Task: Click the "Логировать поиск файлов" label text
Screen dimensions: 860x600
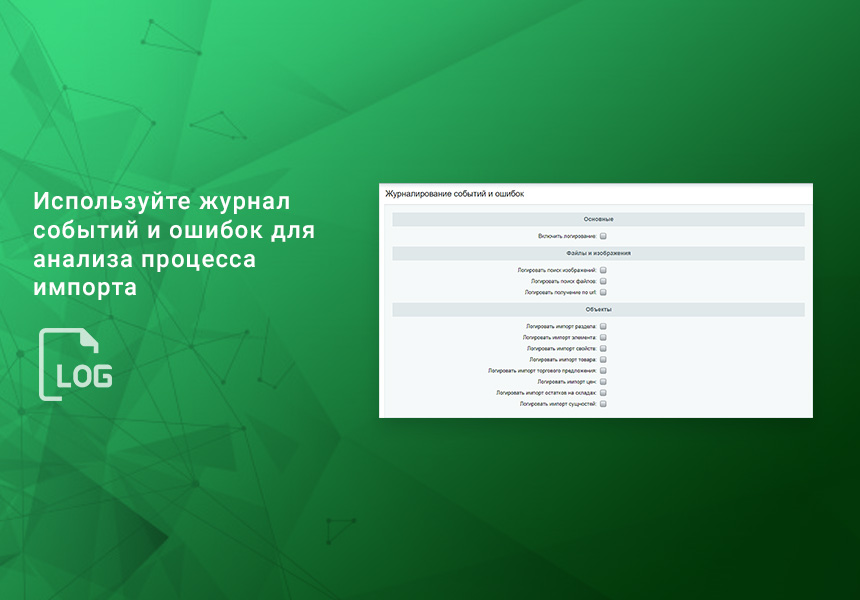Action: click(x=562, y=282)
